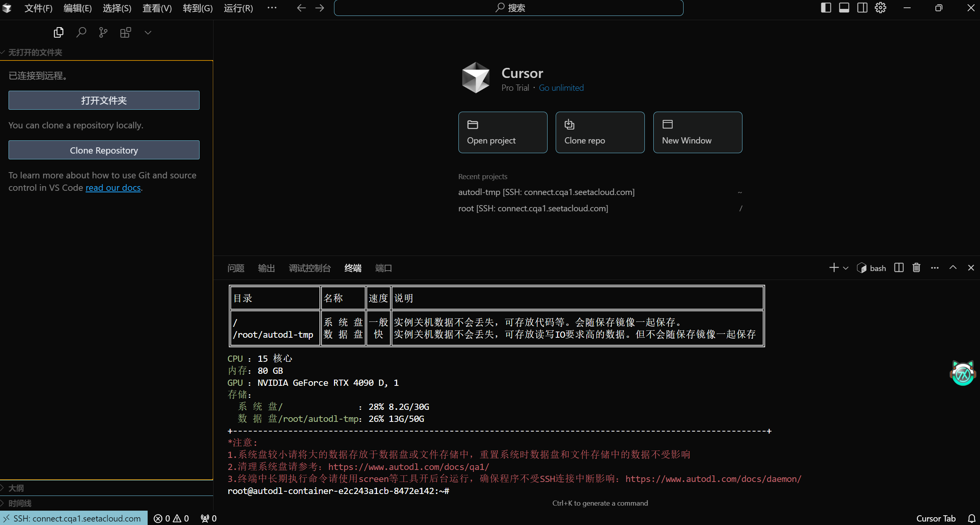
Task: Click the settings gear icon in title bar
Action: (x=880, y=8)
